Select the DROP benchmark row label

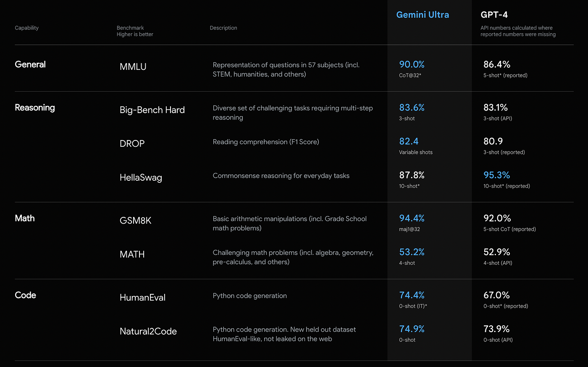(132, 144)
